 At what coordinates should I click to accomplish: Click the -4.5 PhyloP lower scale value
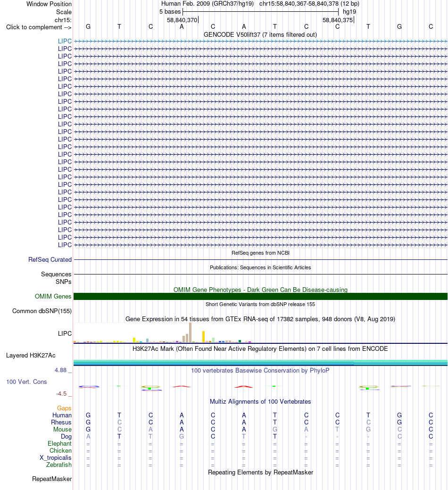click(x=61, y=394)
